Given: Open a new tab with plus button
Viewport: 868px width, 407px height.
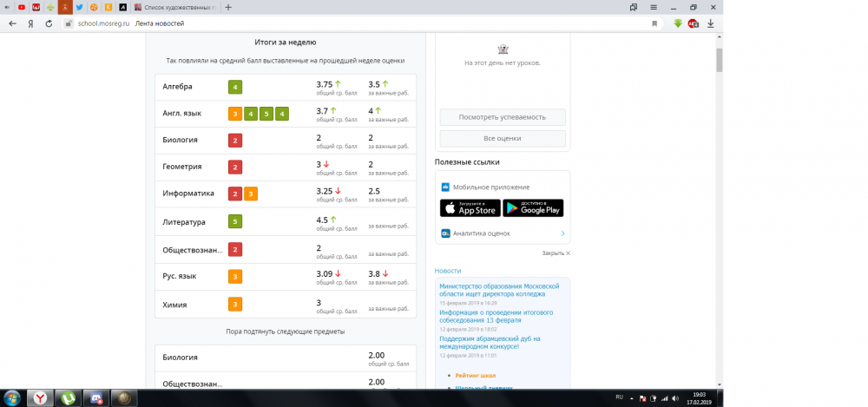Looking at the screenshot, I should pyautogui.click(x=228, y=7).
